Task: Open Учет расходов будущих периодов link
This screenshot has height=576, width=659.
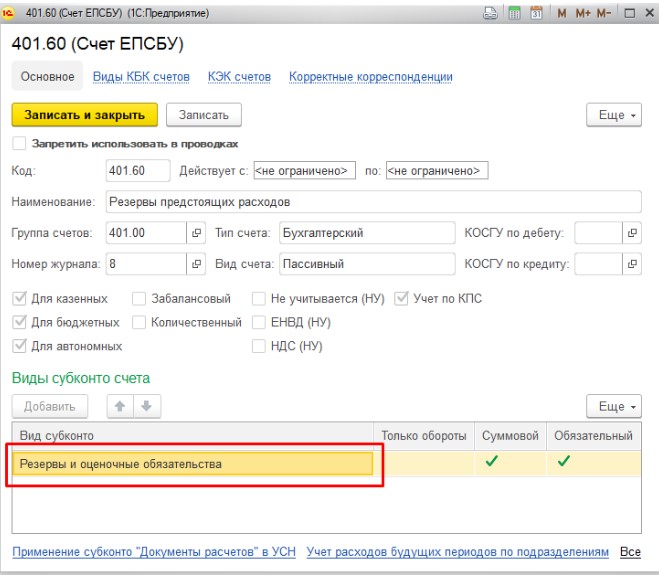Action: [457, 551]
